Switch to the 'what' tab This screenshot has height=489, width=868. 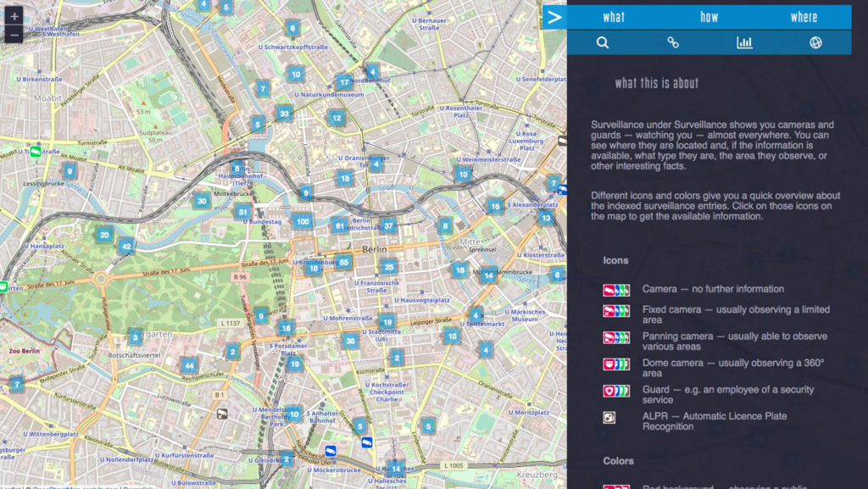coord(614,17)
